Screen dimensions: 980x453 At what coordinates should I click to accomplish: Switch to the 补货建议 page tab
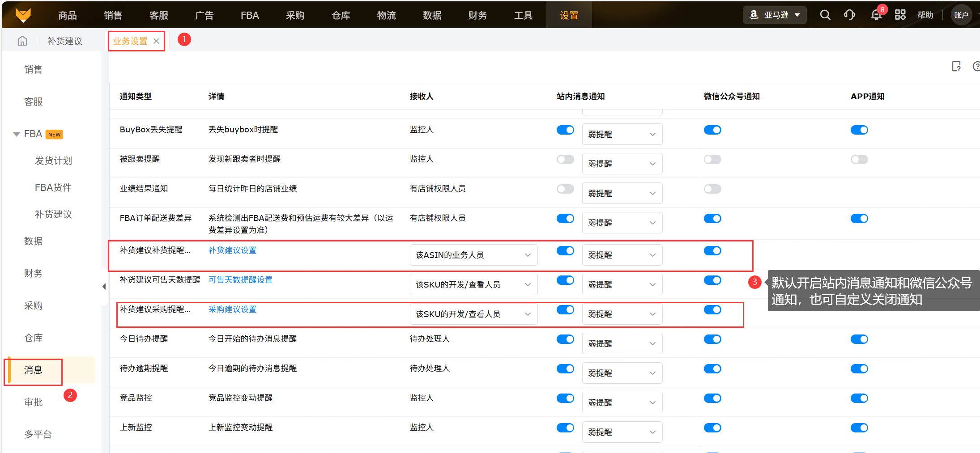[x=65, y=41]
